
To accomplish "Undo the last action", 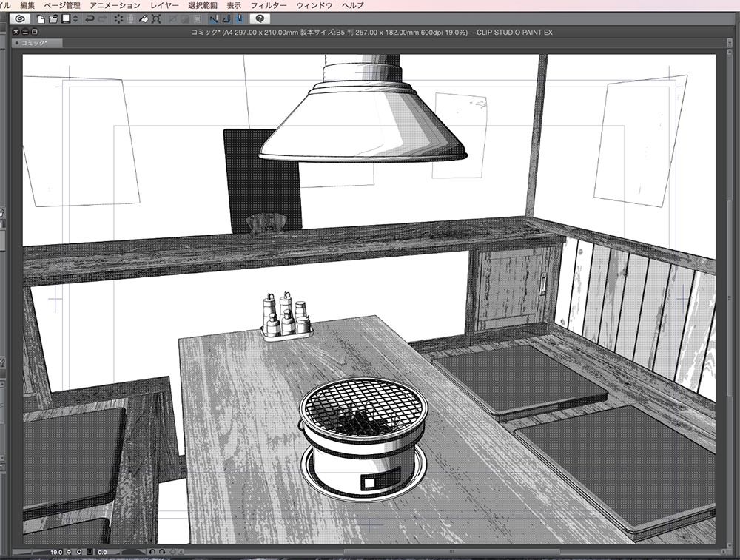I will point(90,19).
